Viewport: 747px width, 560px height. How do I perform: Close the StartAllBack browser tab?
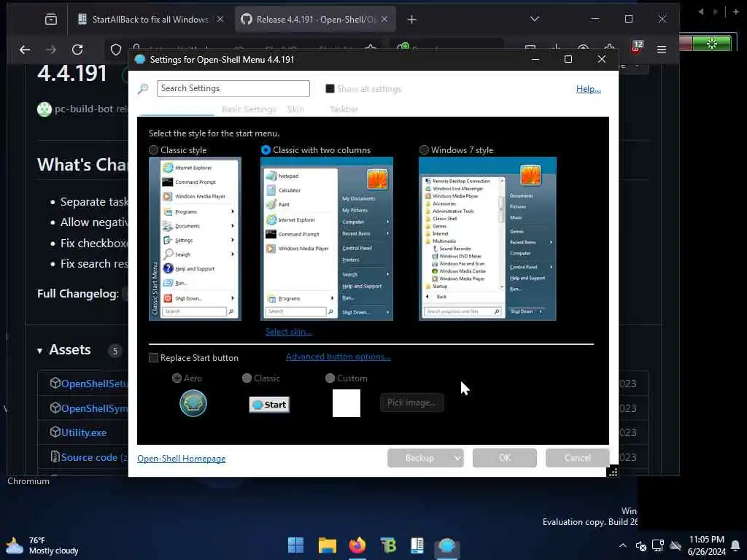pyautogui.click(x=220, y=20)
